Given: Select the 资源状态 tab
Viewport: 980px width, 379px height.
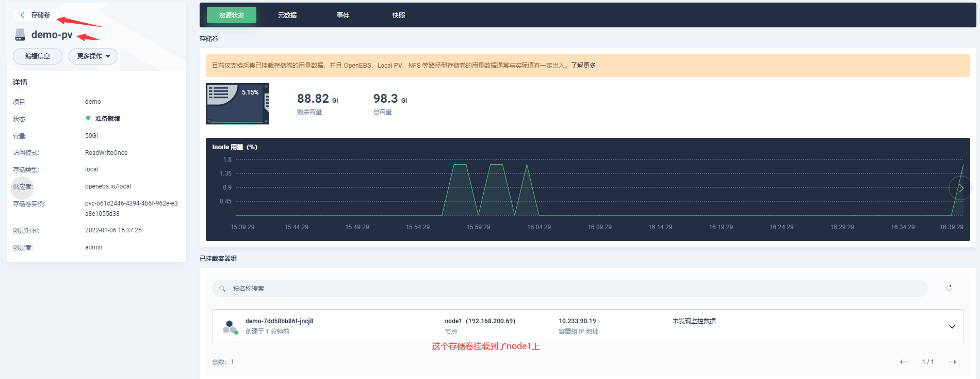Looking at the screenshot, I should click(232, 15).
